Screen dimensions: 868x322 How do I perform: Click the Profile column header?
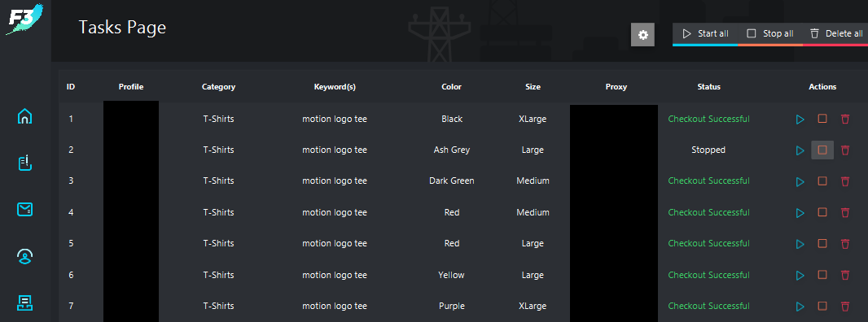(131, 87)
